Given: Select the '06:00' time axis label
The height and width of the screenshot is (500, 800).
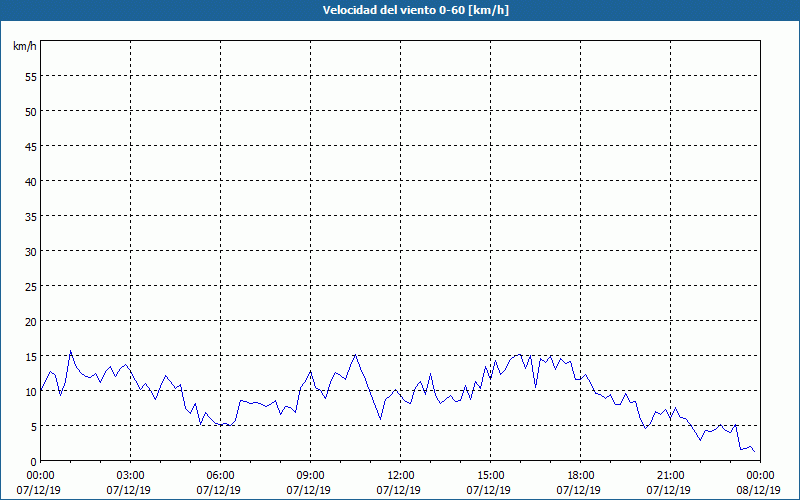Looking at the screenshot, I should (220, 476).
